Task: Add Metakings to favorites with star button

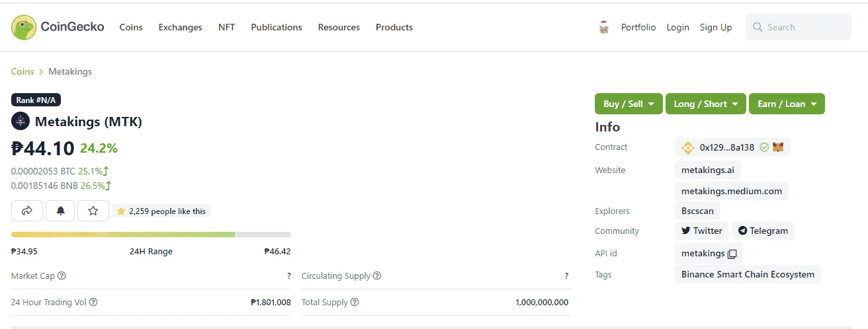Action: tap(93, 211)
